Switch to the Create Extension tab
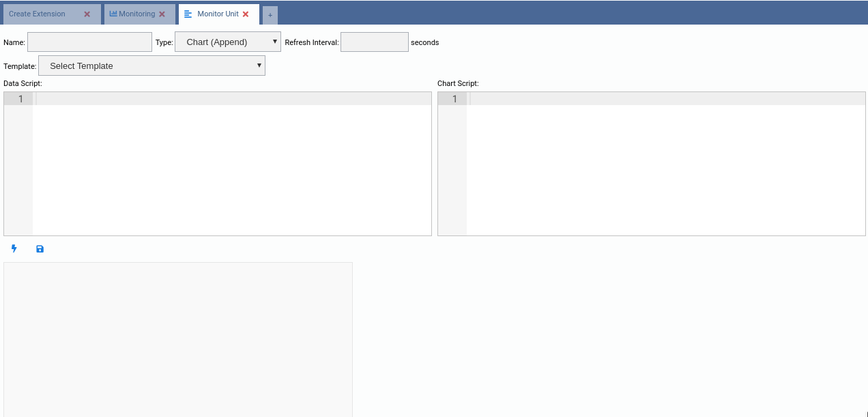 point(38,14)
